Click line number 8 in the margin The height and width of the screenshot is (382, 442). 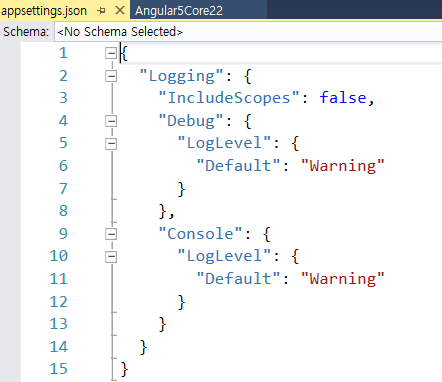[63, 211]
